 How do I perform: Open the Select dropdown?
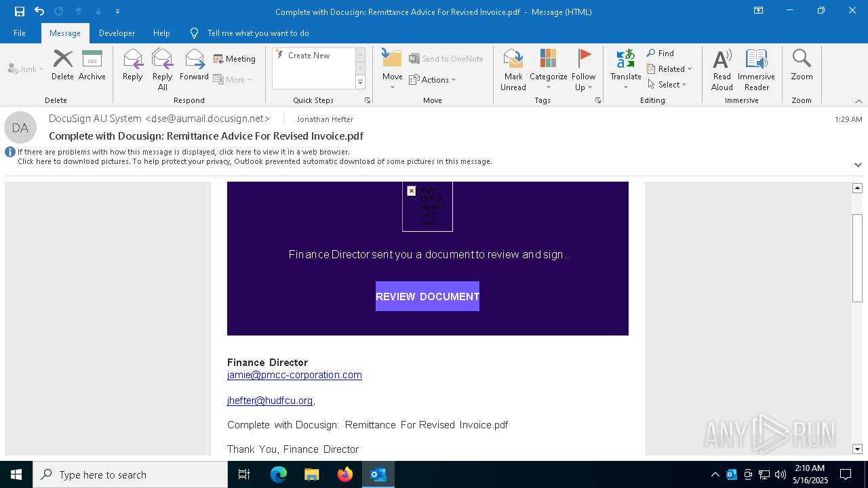667,84
